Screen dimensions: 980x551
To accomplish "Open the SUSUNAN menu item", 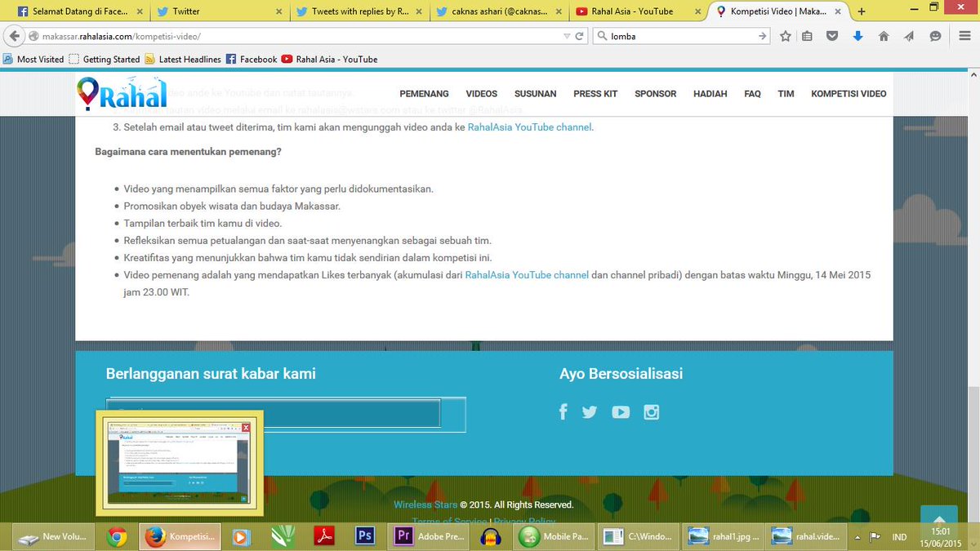I will point(535,94).
